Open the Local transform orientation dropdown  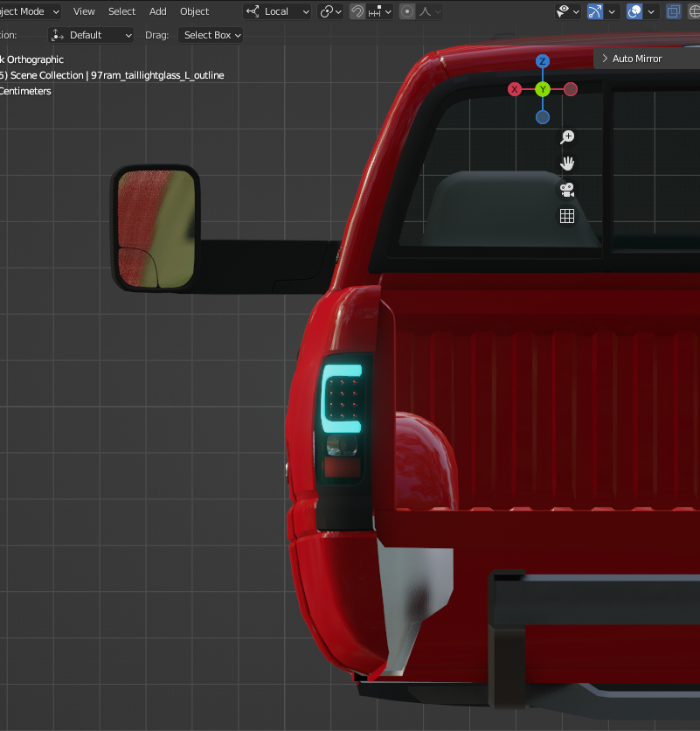[x=278, y=11]
